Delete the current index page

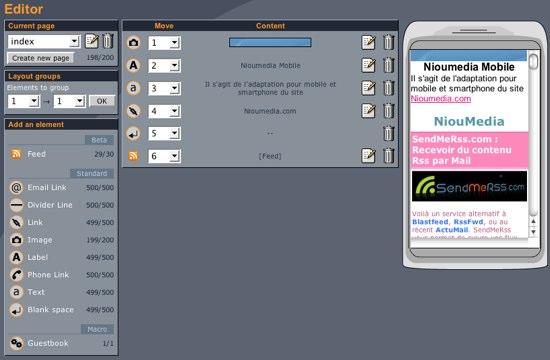point(108,41)
